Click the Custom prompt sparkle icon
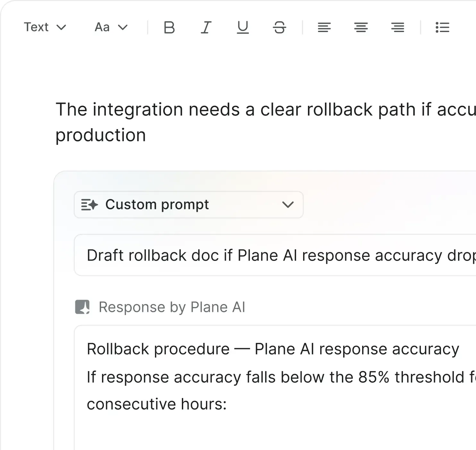The height and width of the screenshot is (450, 476). click(89, 205)
